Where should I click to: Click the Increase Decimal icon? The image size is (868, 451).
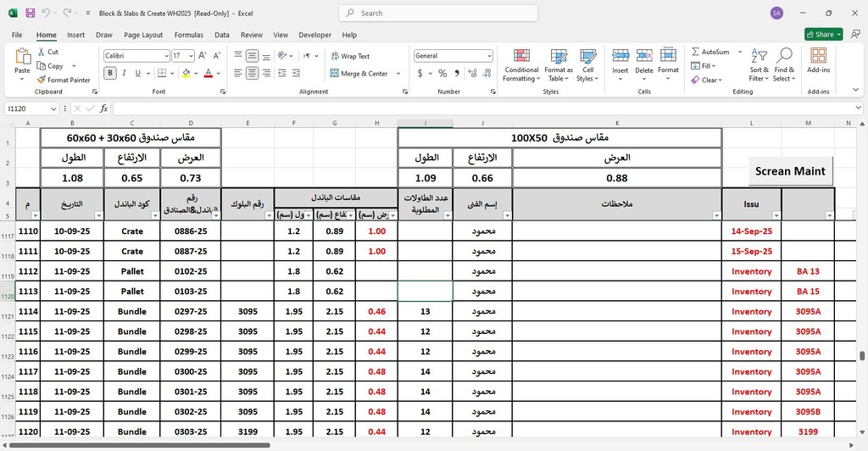[x=472, y=73]
